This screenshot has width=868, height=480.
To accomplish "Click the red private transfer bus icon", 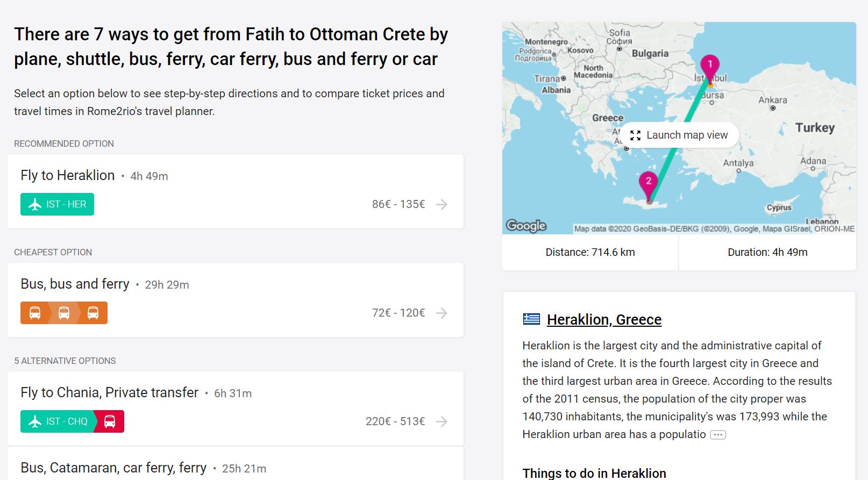I will tap(110, 421).
